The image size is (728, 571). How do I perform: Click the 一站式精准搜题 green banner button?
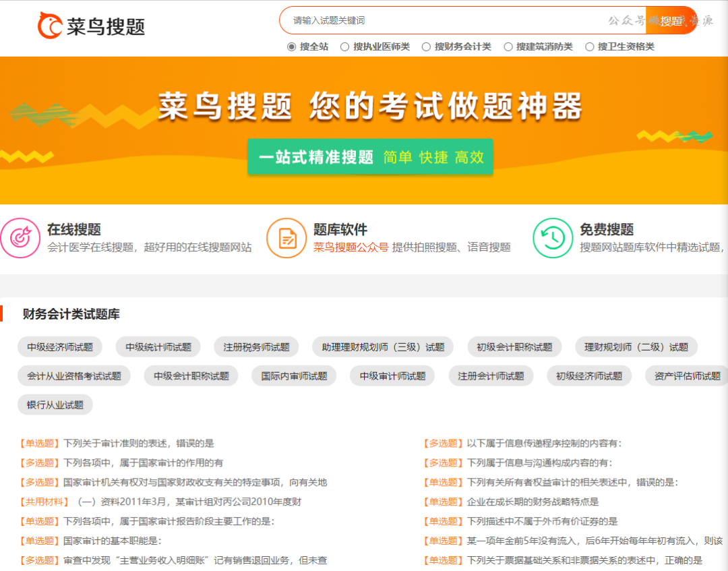pyautogui.click(x=370, y=157)
